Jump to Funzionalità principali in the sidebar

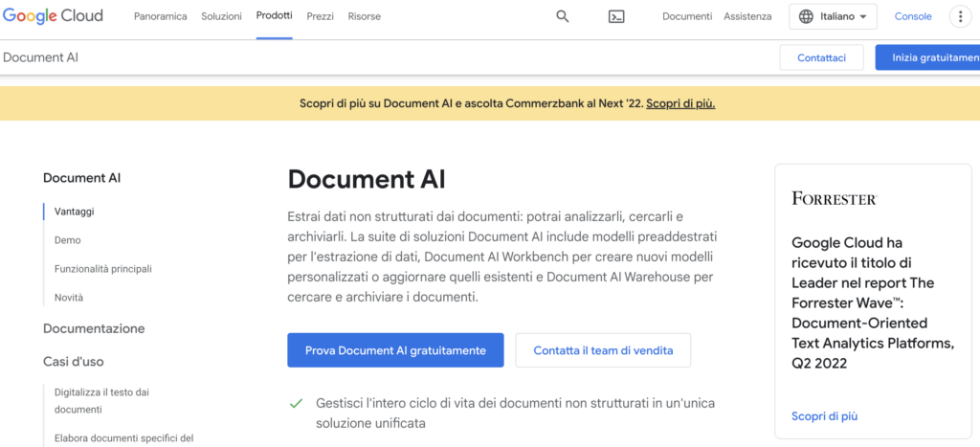pyautogui.click(x=103, y=269)
